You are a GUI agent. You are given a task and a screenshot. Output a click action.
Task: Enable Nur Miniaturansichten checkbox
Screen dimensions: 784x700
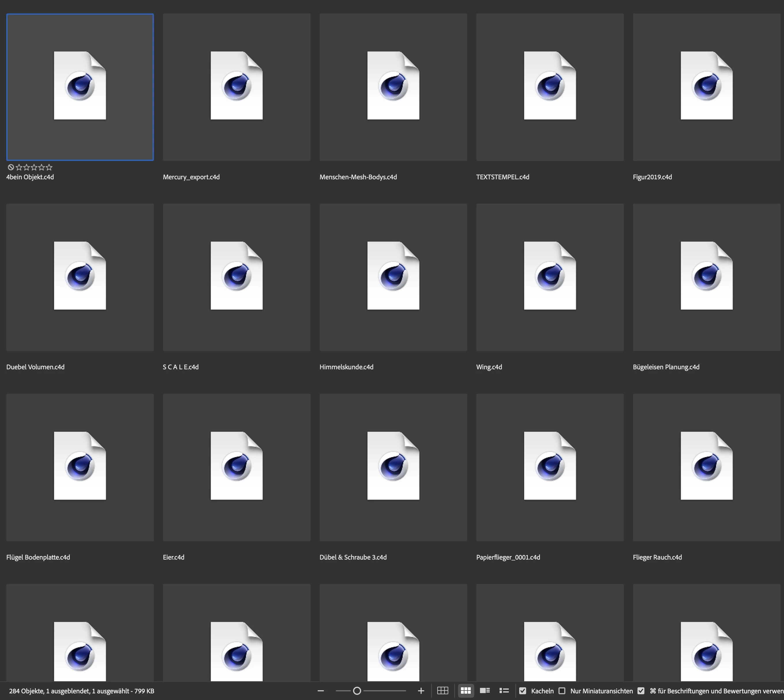pos(562,691)
